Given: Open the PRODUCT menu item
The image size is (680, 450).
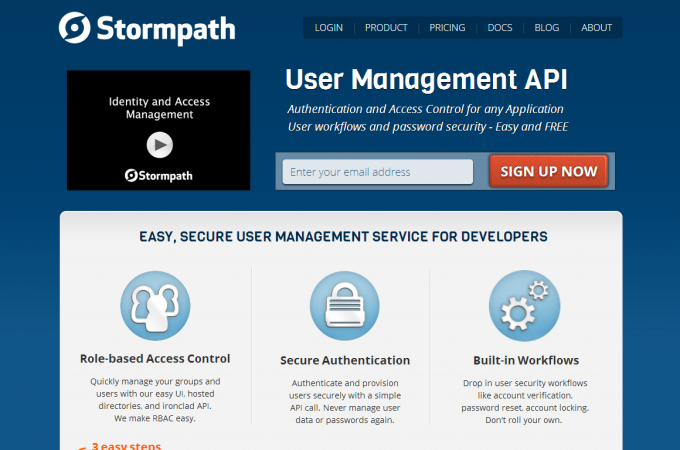Looking at the screenshot, I should coord(386,28).
